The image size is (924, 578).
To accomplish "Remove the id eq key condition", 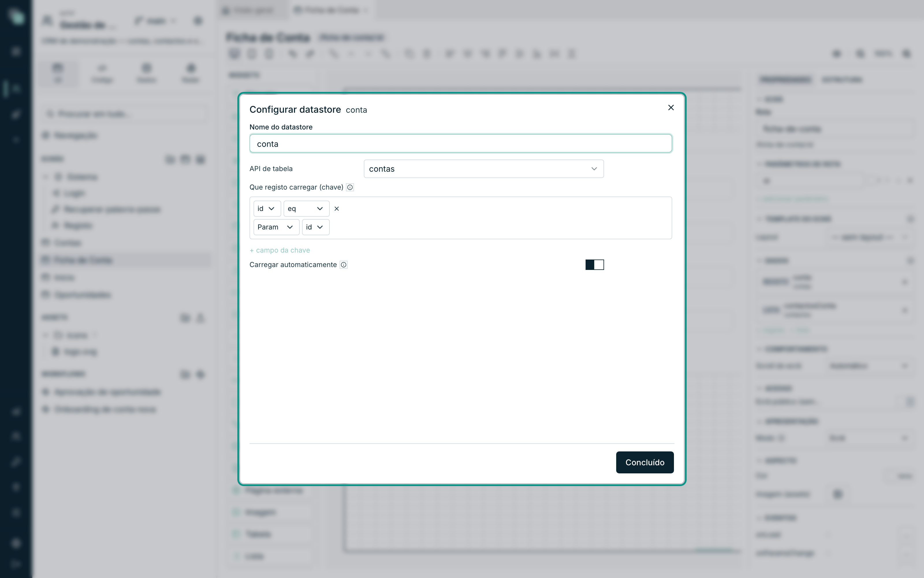I will pos(336,209).
